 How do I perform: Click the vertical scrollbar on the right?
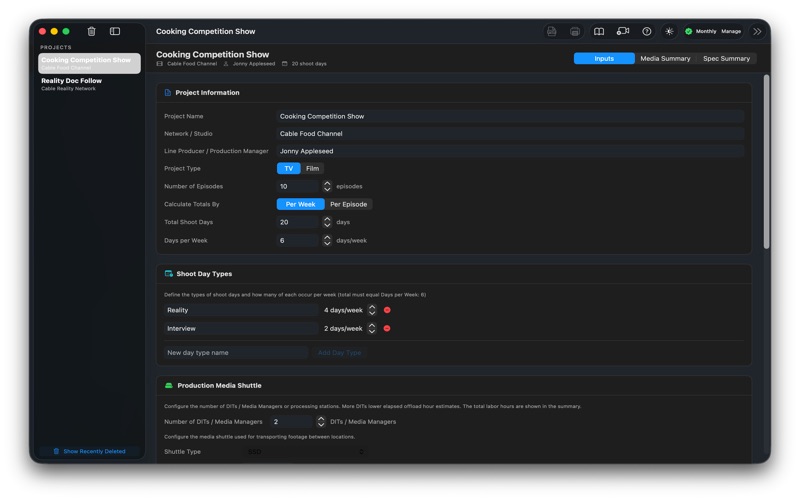click(x=766, y=162)
